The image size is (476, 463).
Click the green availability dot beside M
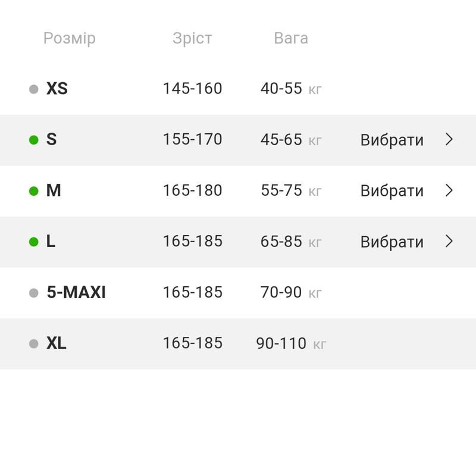point(34,191)
